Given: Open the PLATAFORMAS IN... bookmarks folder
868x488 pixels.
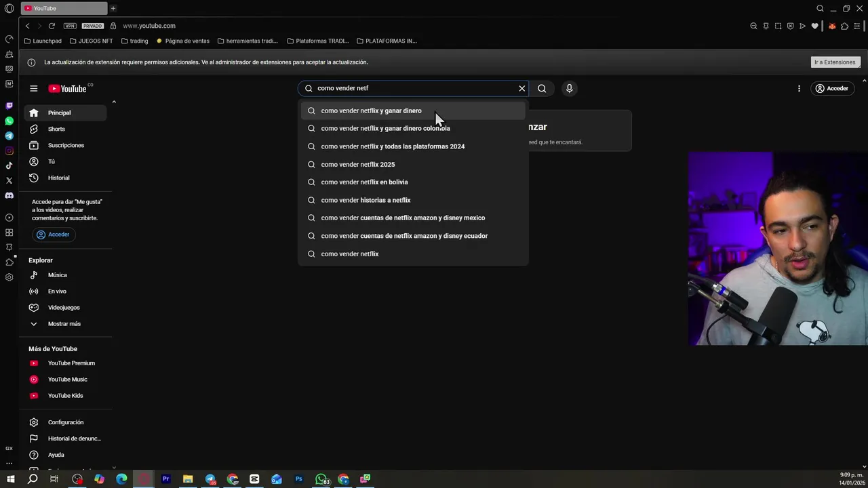Looking at the screenshot, I should [387, 41].
